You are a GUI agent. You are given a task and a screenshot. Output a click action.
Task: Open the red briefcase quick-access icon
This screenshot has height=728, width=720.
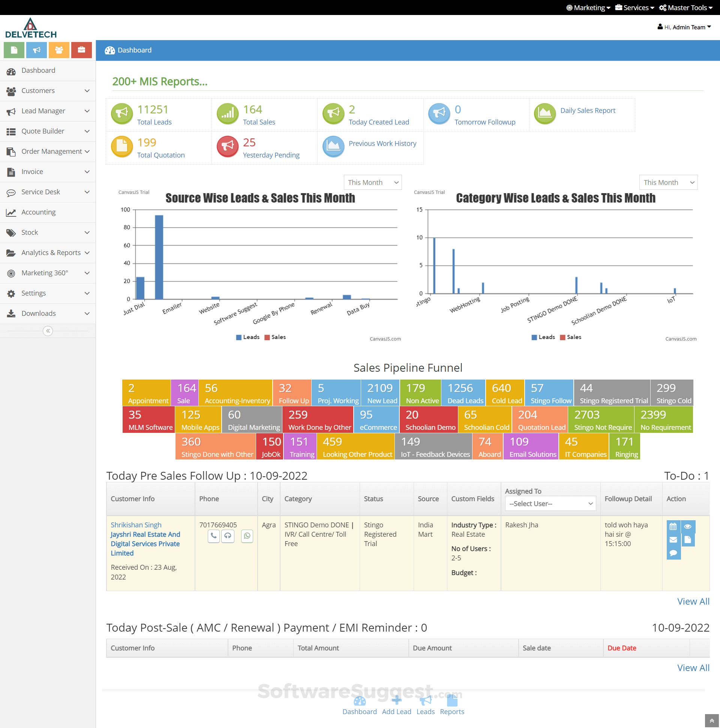(81, 50)
